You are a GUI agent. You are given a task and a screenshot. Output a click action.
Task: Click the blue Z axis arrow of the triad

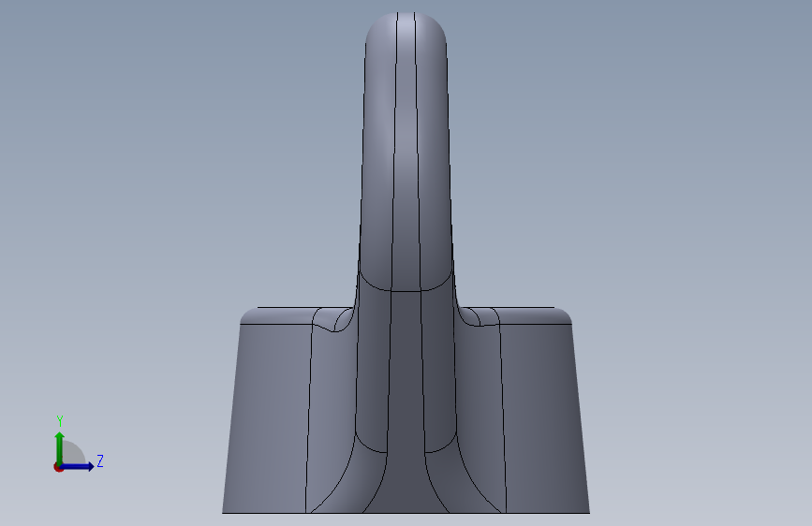click(77, 466)
